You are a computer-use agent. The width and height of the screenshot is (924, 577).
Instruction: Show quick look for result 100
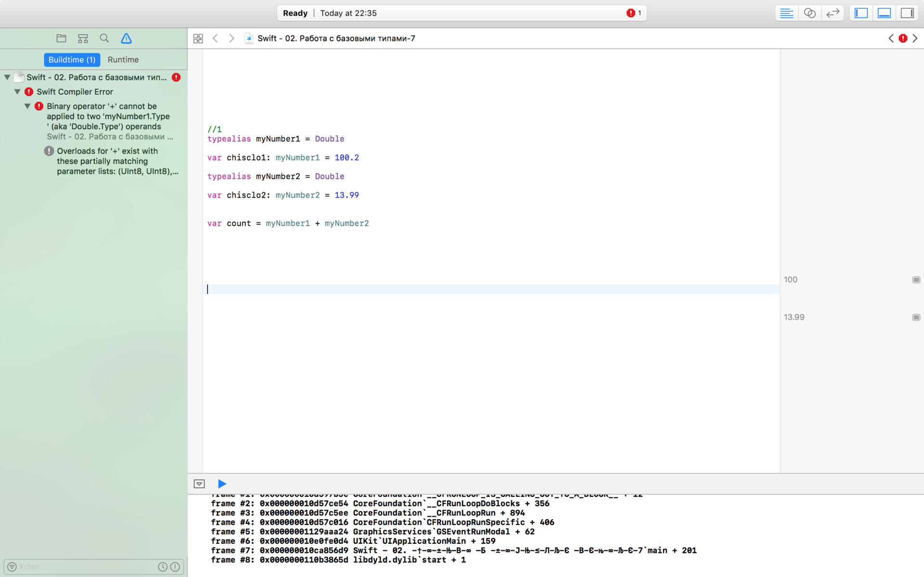click(x=916, y=280)
